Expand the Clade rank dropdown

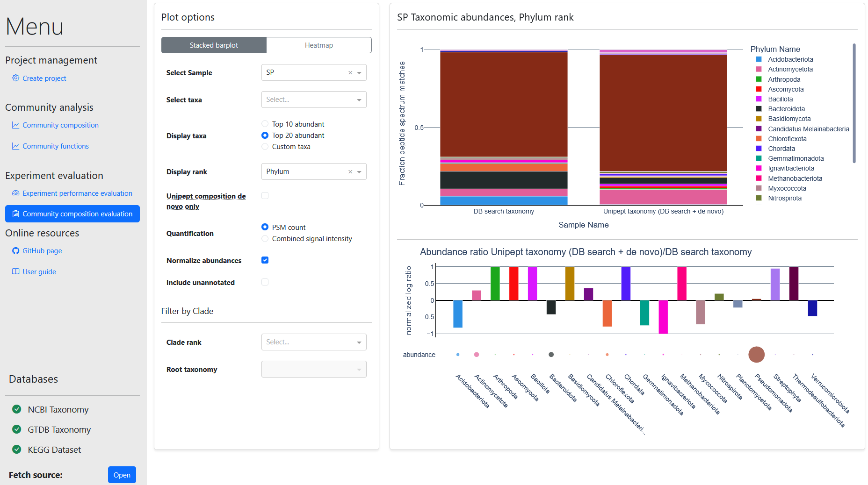pos(313,342)
